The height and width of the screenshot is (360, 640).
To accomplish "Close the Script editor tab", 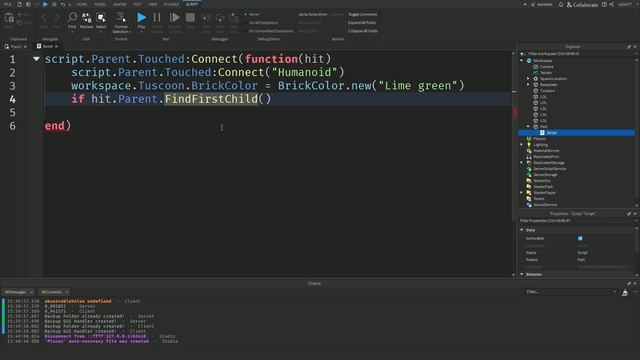I will point(56,47).
